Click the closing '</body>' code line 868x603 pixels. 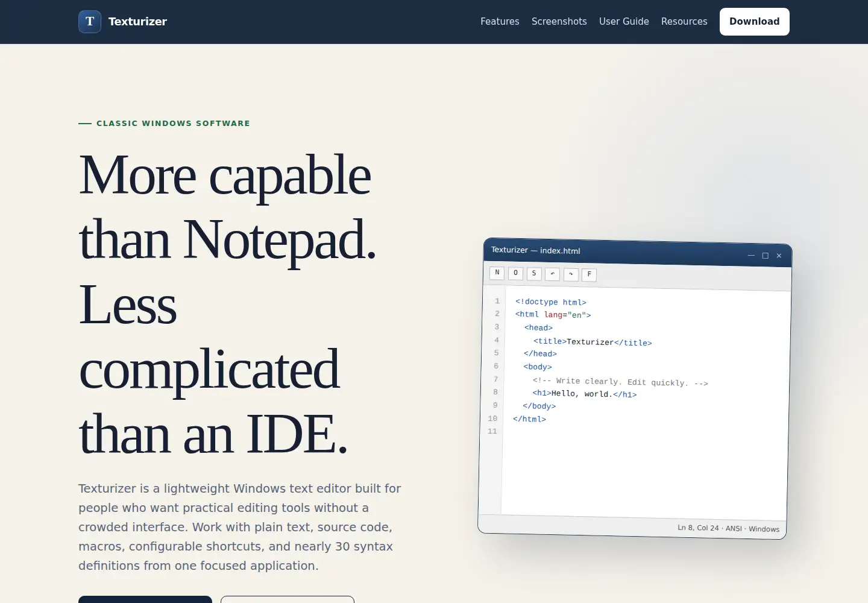tap(539, 406)
